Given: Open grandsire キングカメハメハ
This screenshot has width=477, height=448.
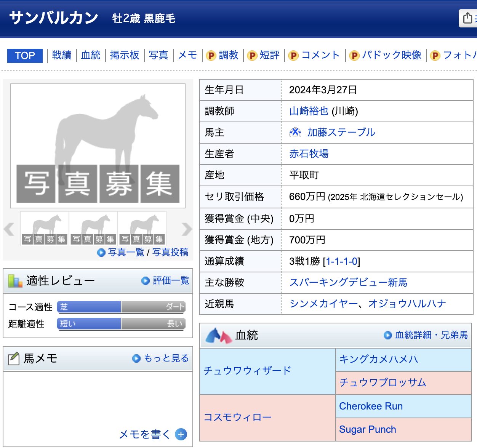Looking at the screenshot, I should 379,359.
